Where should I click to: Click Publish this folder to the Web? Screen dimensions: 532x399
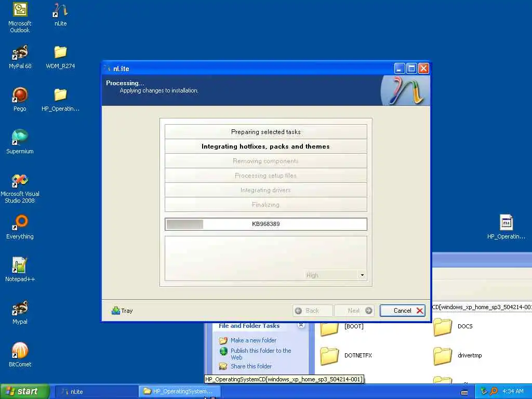pos(261,354)
